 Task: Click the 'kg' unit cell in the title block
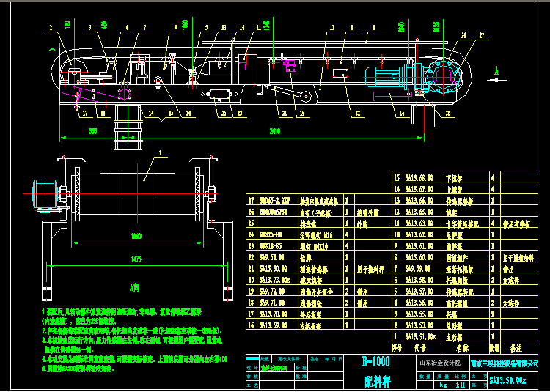point(443,385)
